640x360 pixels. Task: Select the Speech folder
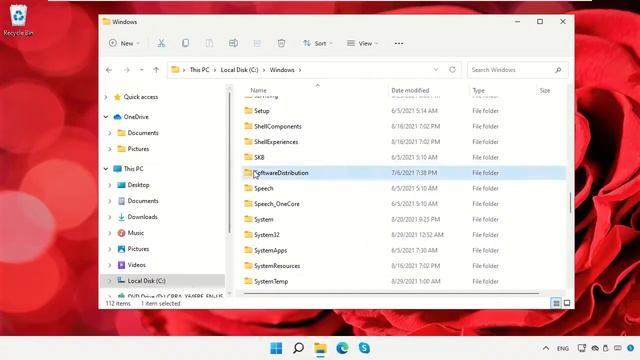[264, 188]
